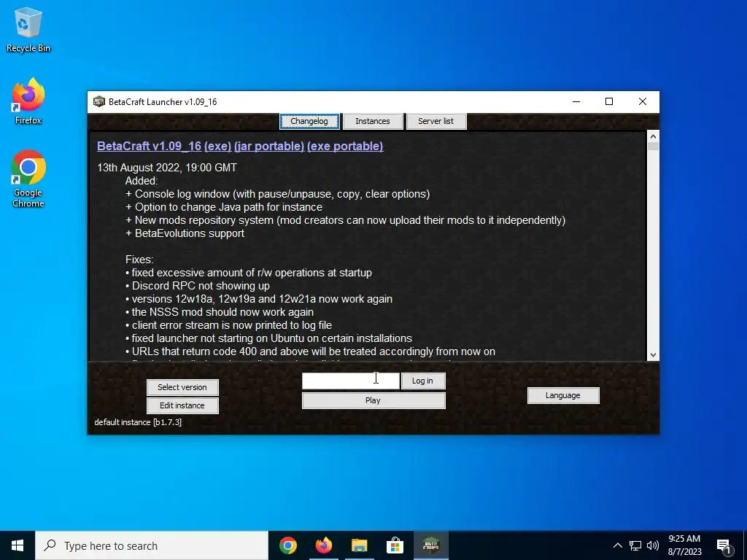Switch to the Changelog tab
Screen dimensions: 747x560
(309, 121)
